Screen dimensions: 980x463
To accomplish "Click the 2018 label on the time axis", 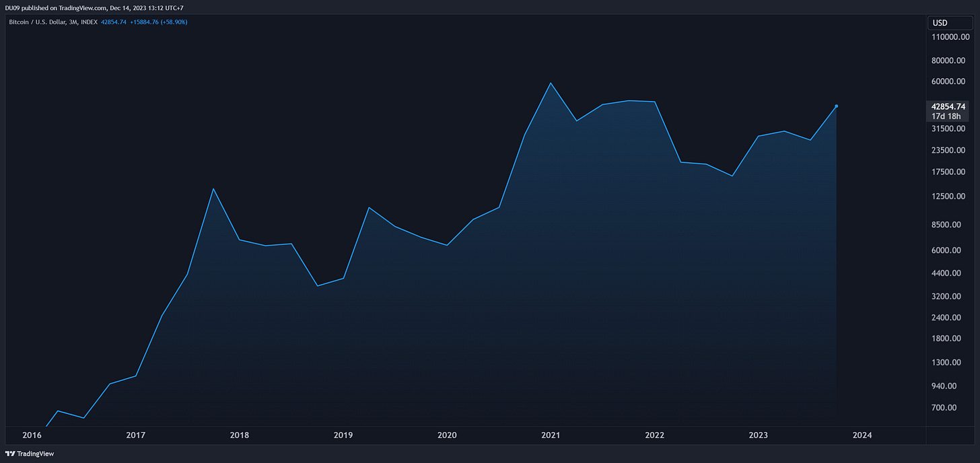I will 240,435.
